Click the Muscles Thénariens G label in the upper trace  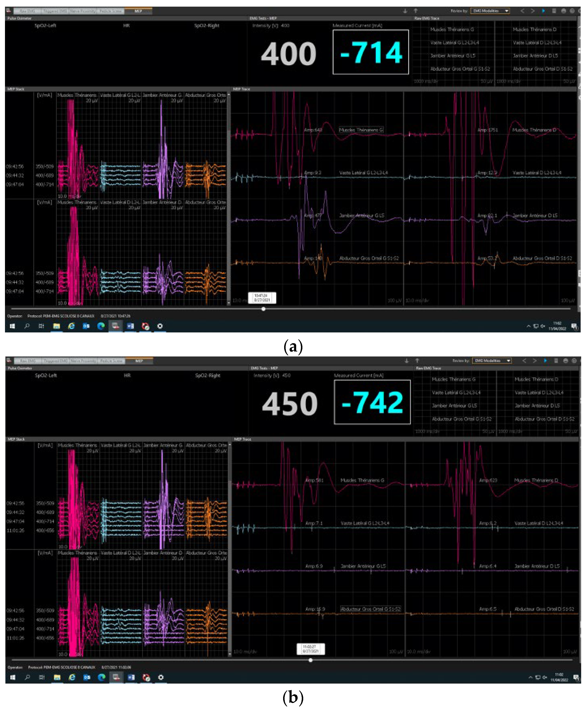(x=361, y=130)
